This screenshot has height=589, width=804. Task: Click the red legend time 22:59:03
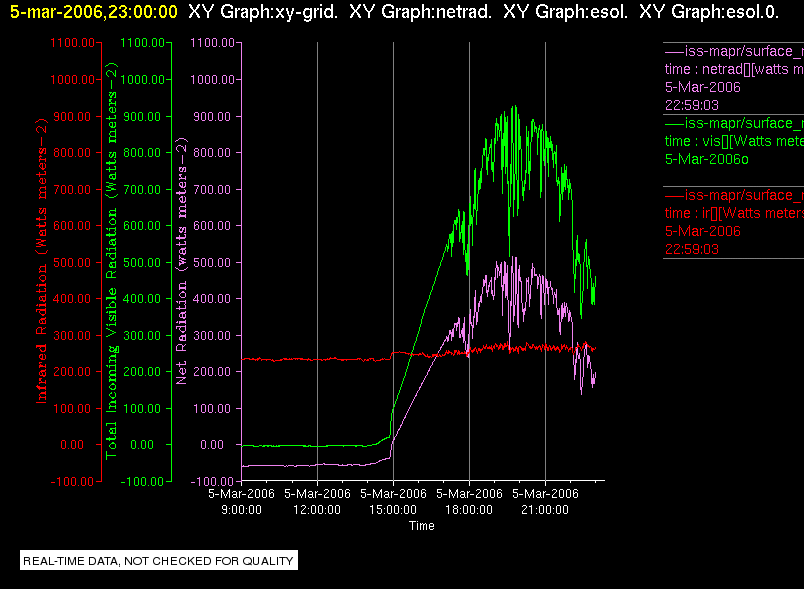[x=692, y=249]
